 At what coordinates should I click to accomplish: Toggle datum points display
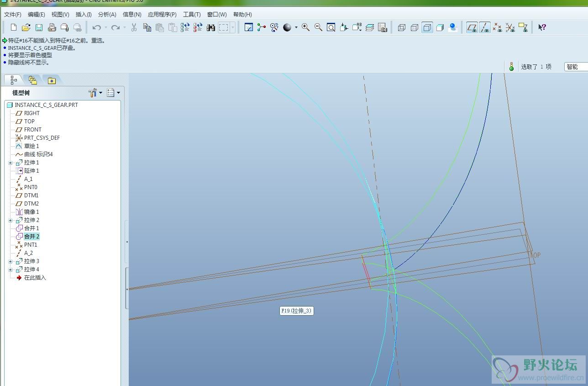(x=498, y=27)
